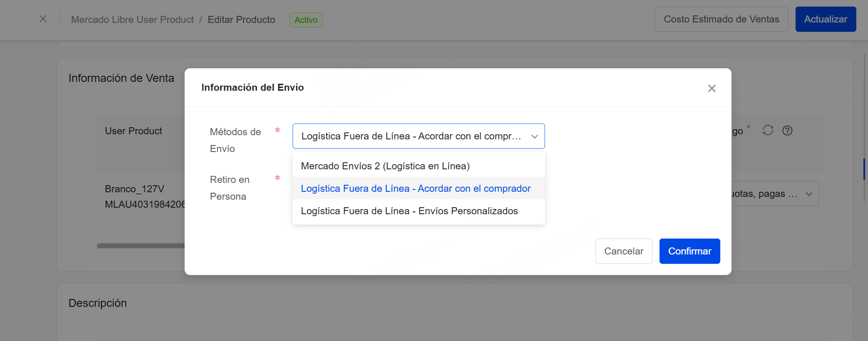Go to Mercado Libre User Product breadcrumb
The height and width of the screenshot is (341, 868).
pyautogui.click(x=132, y=20)
